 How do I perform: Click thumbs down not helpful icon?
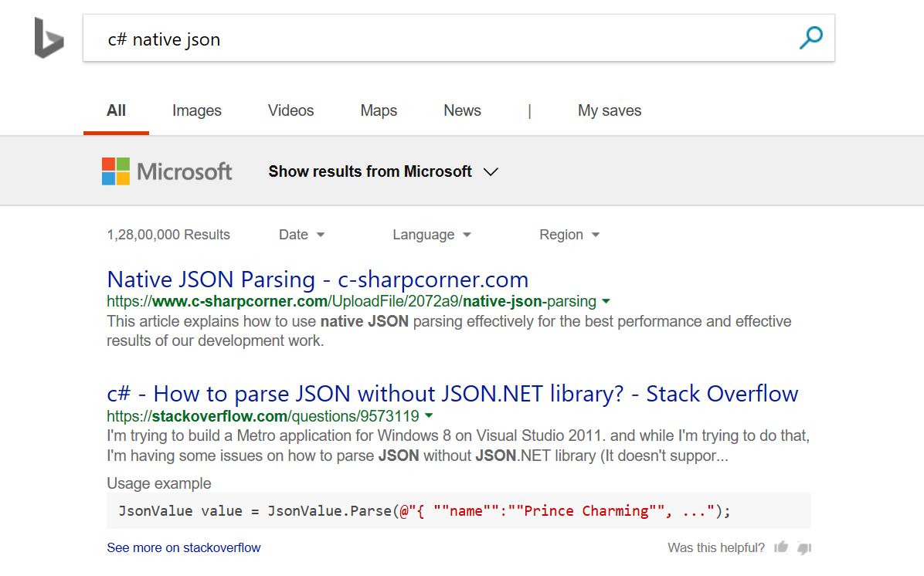[804, 547]
